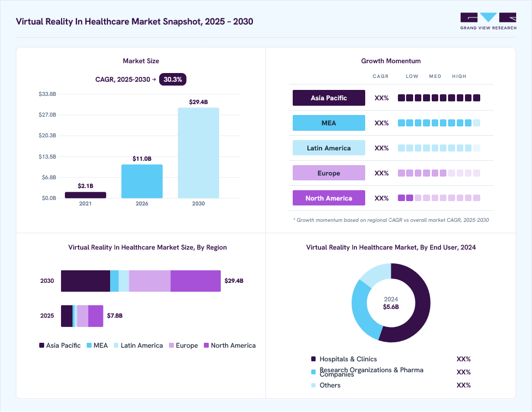Screen dimensions: 532x412
Task: Click the Latin America momentum indicator squares
Action: pos(439,148)
